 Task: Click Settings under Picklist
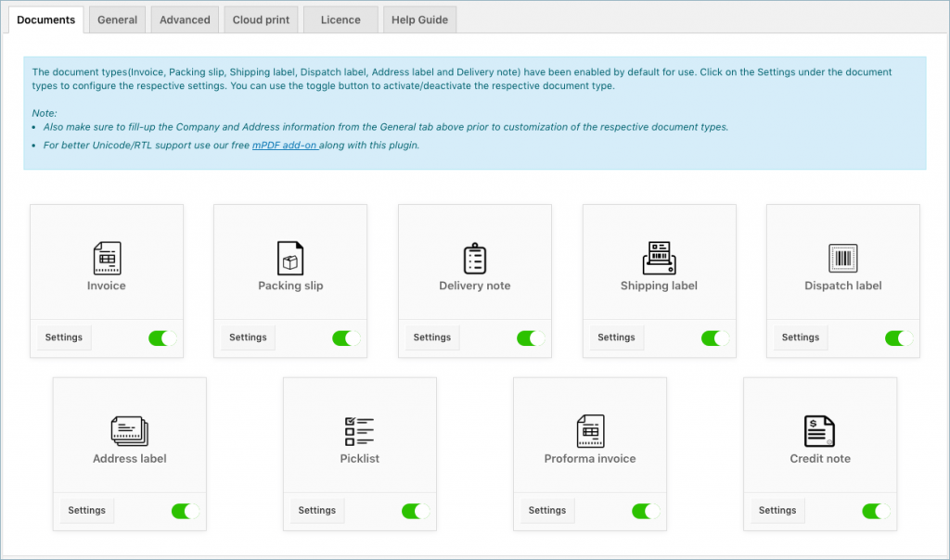point(317,510)
